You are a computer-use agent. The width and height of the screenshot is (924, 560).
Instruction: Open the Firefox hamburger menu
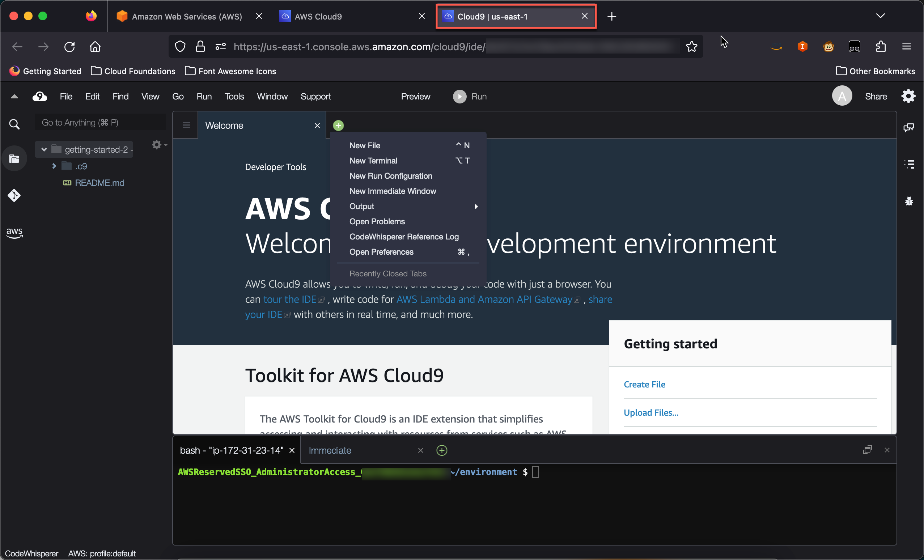[906, 47]
